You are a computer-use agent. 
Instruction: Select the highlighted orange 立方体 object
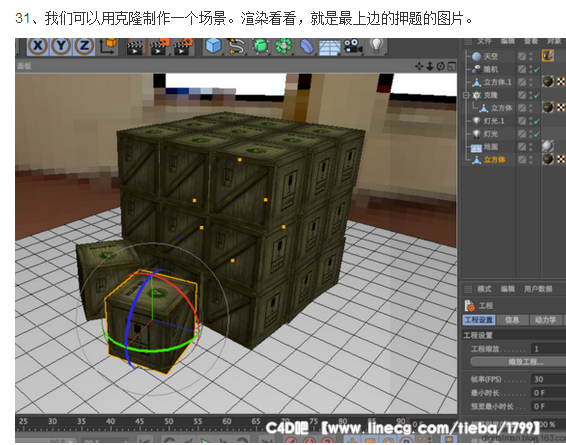coord(494,160)
